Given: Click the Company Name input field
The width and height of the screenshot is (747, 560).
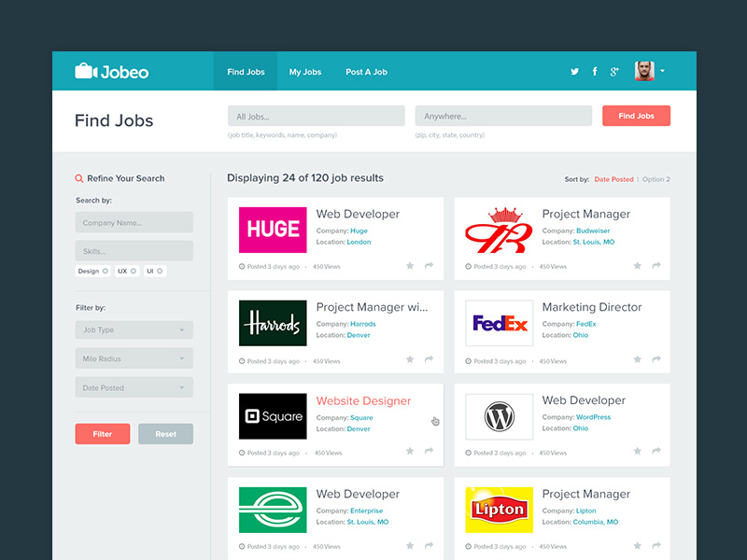Looking at the screenshot, I should click(134, 222).
